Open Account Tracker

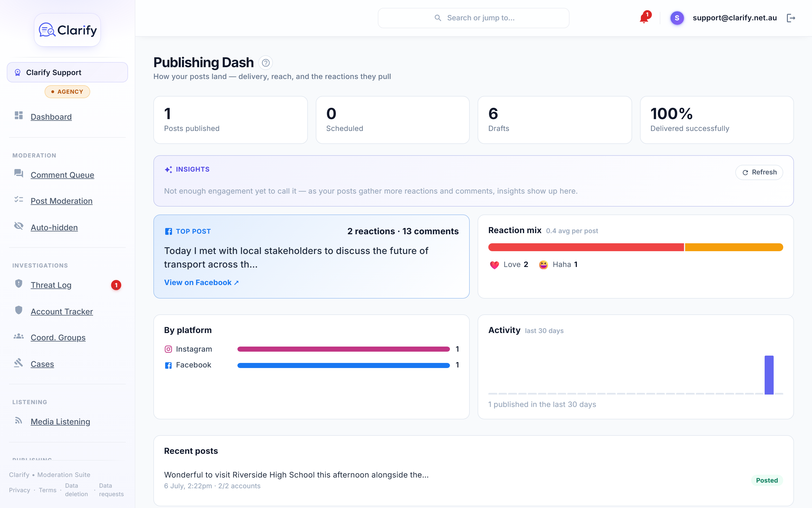click(x=62, y=312)
